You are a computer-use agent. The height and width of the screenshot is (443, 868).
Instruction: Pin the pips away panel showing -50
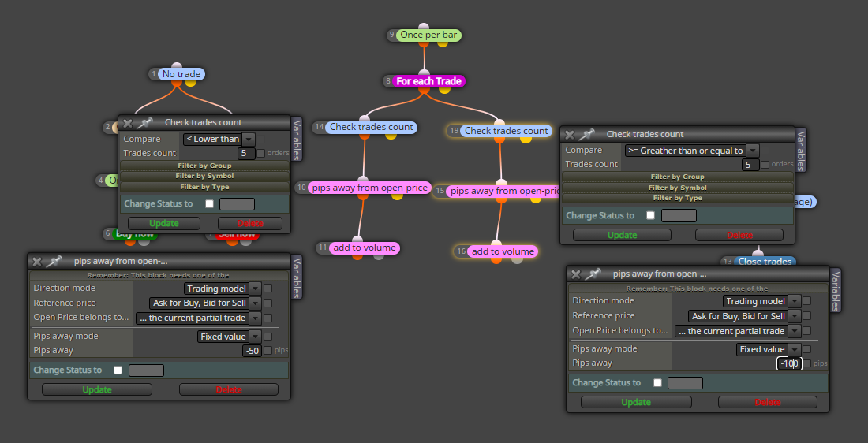pyautogui.click(x=54, y=262)
